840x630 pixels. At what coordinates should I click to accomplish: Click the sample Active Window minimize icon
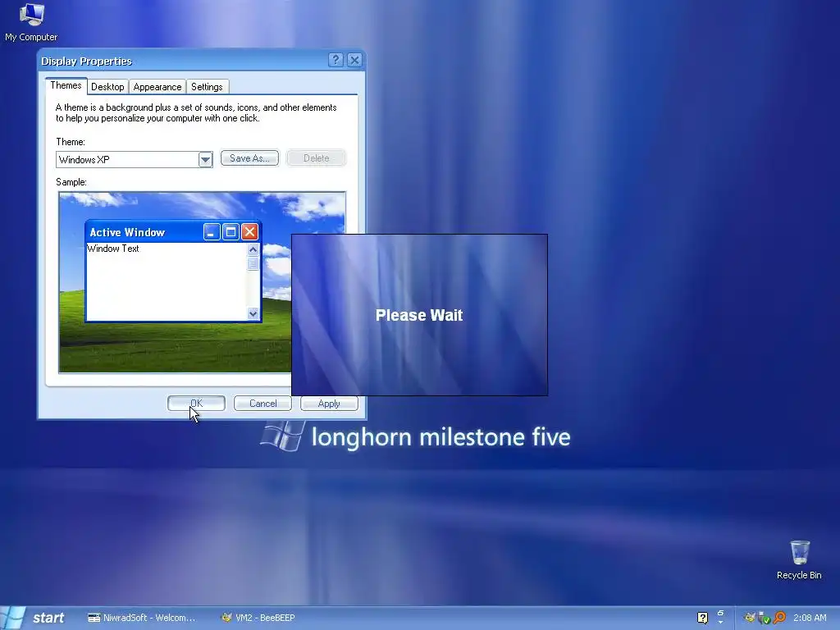(212, 232)
